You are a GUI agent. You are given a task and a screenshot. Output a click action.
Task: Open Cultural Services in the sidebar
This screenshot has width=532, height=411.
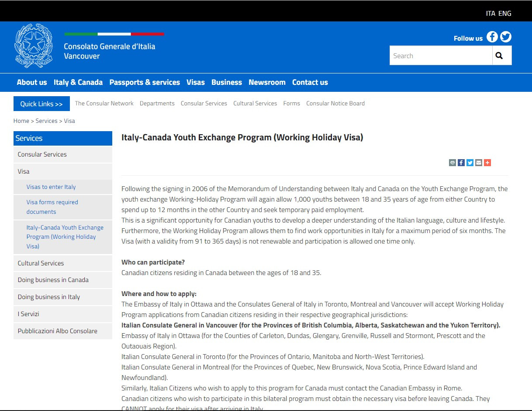coord(63,263)
